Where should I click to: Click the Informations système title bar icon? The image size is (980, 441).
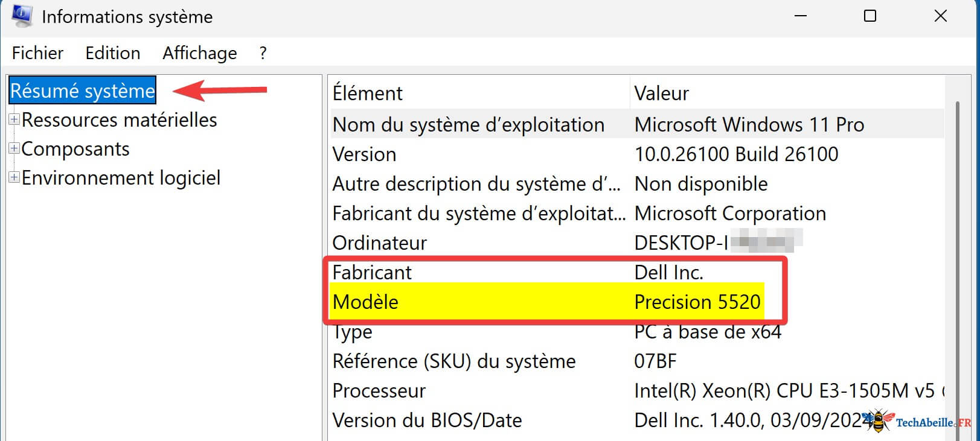22,16
